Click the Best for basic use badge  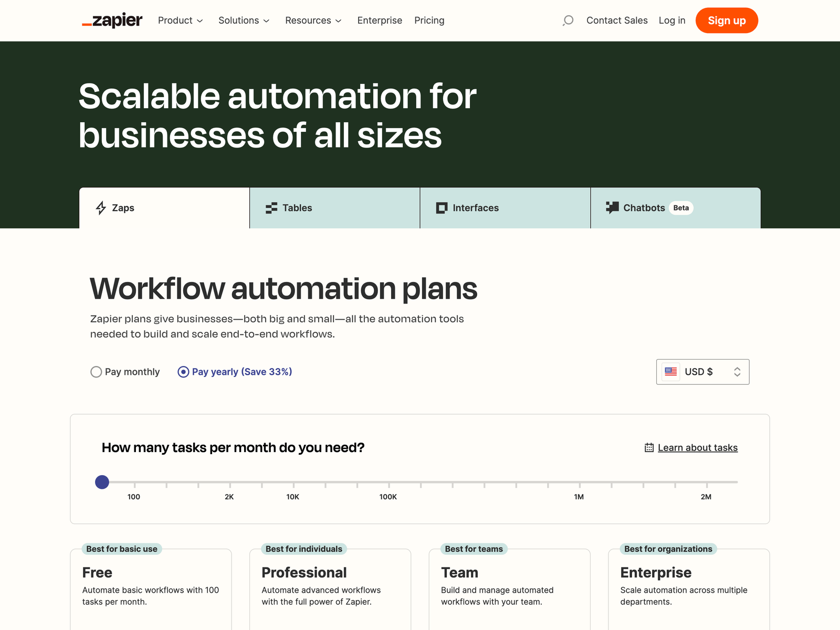[122, 549]
